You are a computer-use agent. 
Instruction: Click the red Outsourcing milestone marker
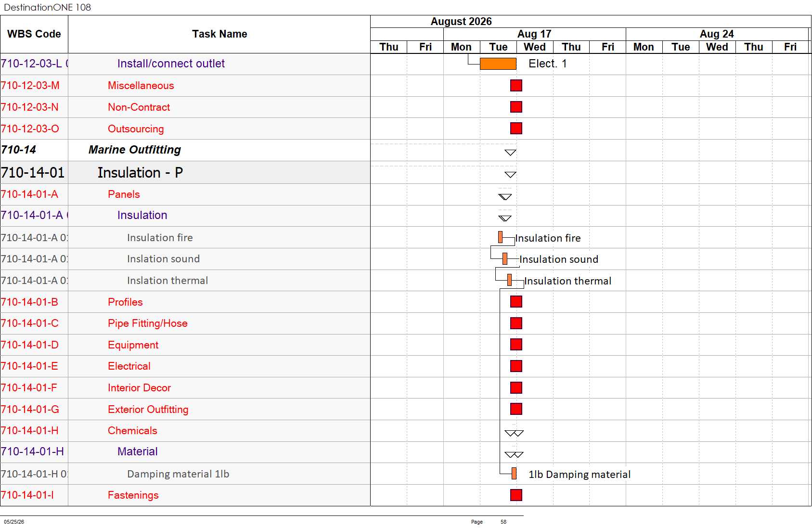(x=516, y=129)
